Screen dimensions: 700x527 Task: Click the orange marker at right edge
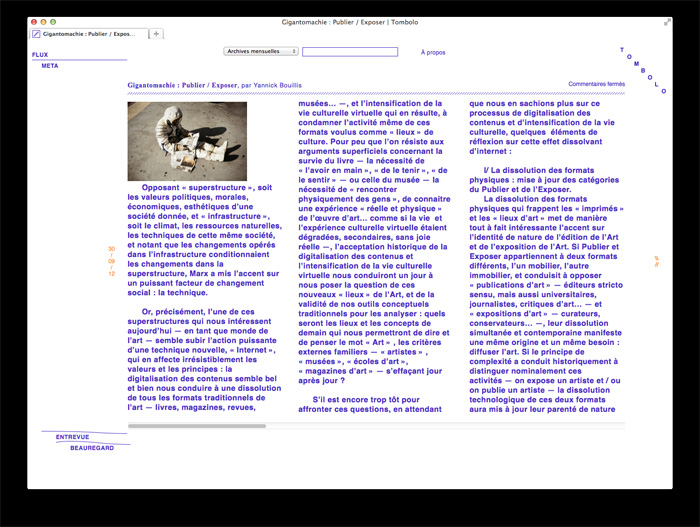click(657, 261)
